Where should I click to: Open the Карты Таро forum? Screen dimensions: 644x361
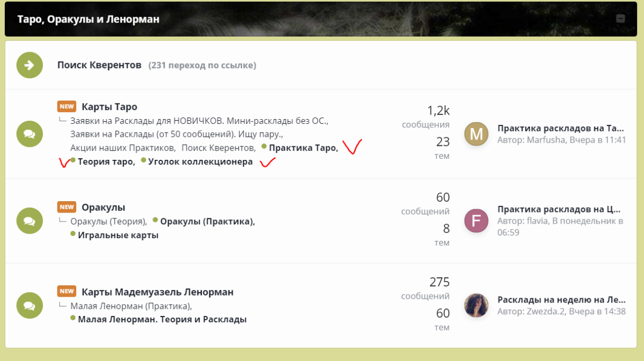pos(109,107)
